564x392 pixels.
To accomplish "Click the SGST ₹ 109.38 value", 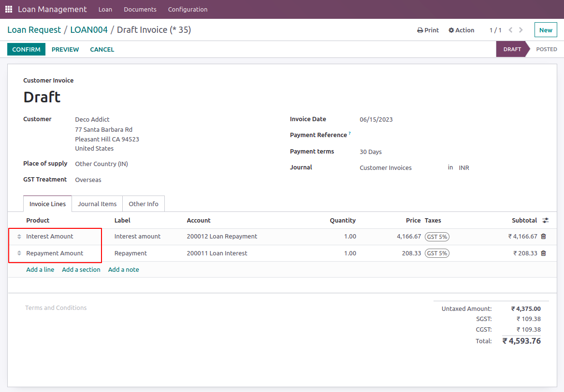I will [529, 319].
